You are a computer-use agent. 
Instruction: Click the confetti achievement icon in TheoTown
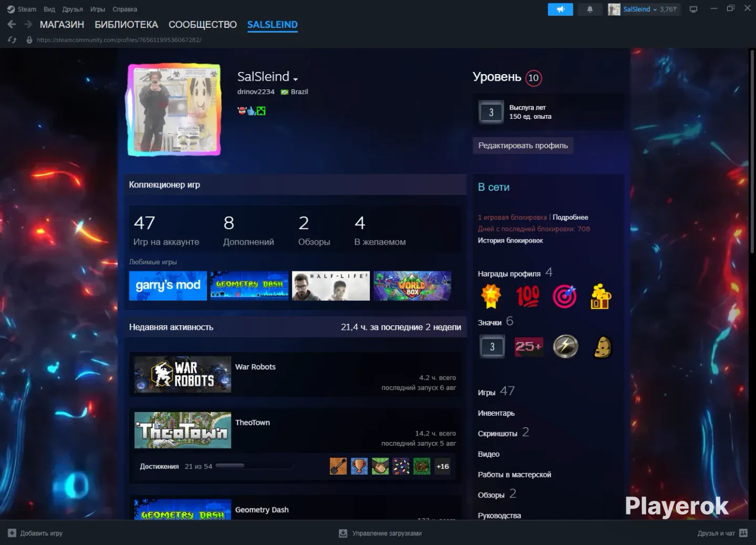click(x=401, y=466)
